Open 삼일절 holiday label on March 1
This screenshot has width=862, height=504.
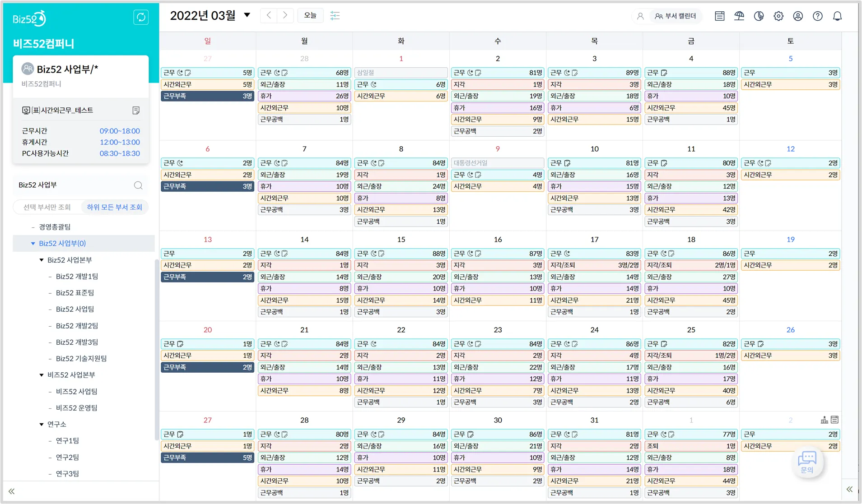coord(401,73)
